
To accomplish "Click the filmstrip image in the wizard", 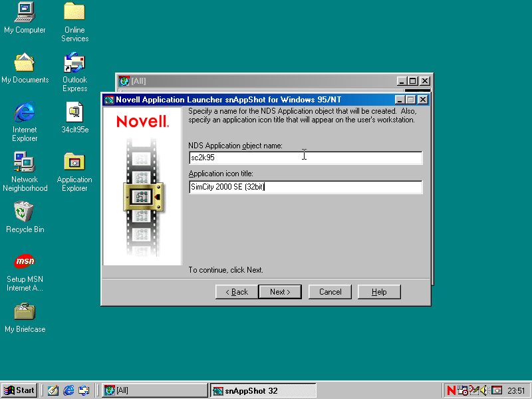I will click(142, 196).
